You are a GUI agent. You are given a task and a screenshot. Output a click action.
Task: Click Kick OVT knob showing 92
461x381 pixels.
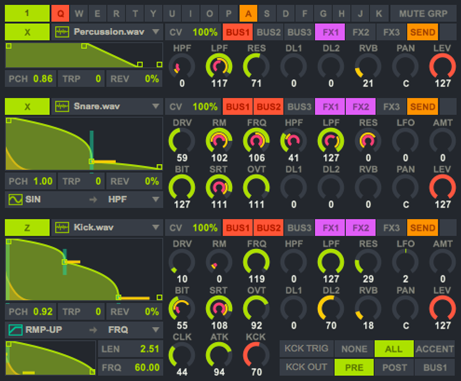[256, 308]
